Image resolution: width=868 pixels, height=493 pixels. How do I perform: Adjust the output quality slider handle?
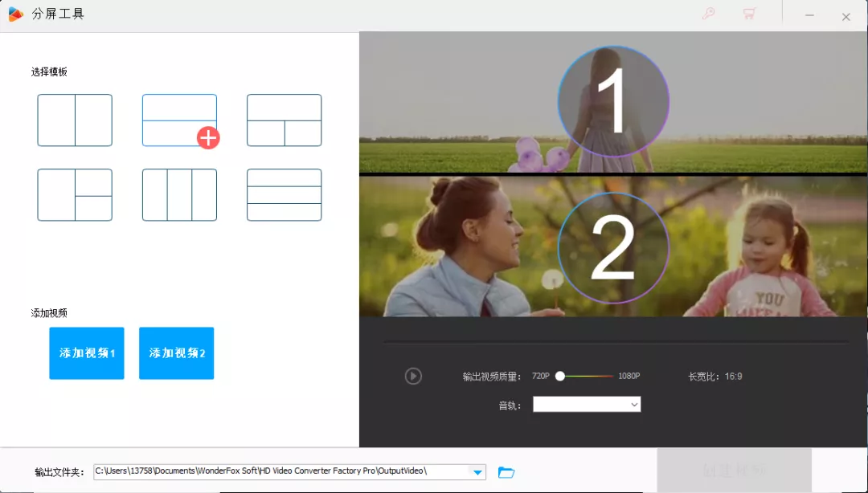(x=560, y=377)
